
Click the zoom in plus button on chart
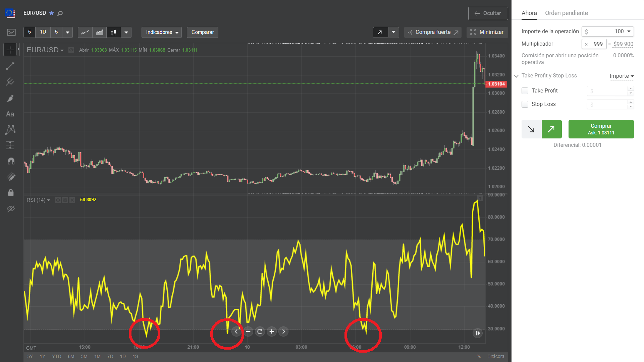click(272, 331)
